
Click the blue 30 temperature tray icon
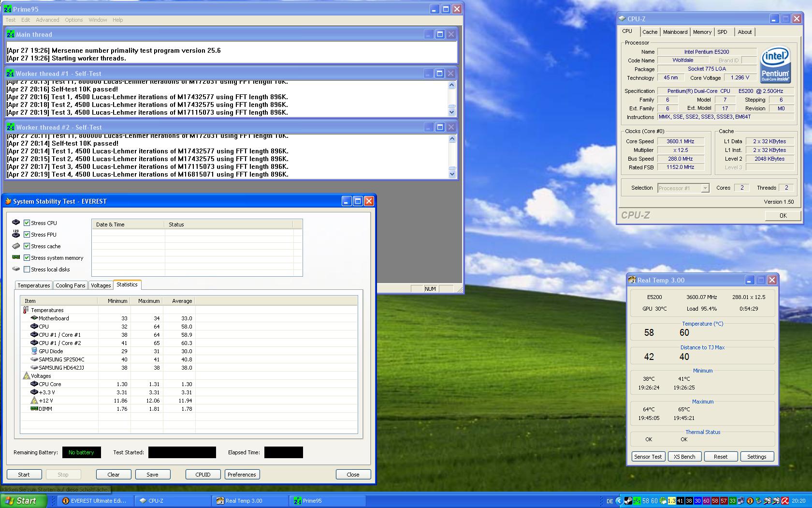698,501
